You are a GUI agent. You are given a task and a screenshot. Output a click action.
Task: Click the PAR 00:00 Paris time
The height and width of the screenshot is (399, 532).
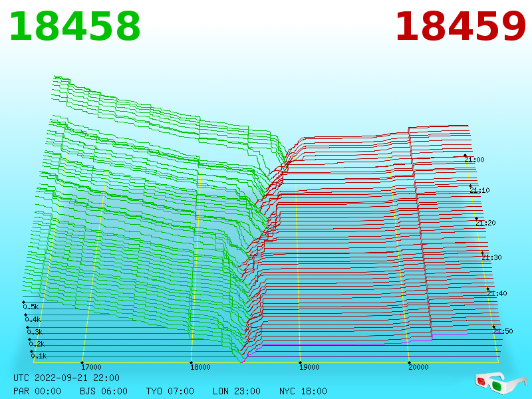37,391
